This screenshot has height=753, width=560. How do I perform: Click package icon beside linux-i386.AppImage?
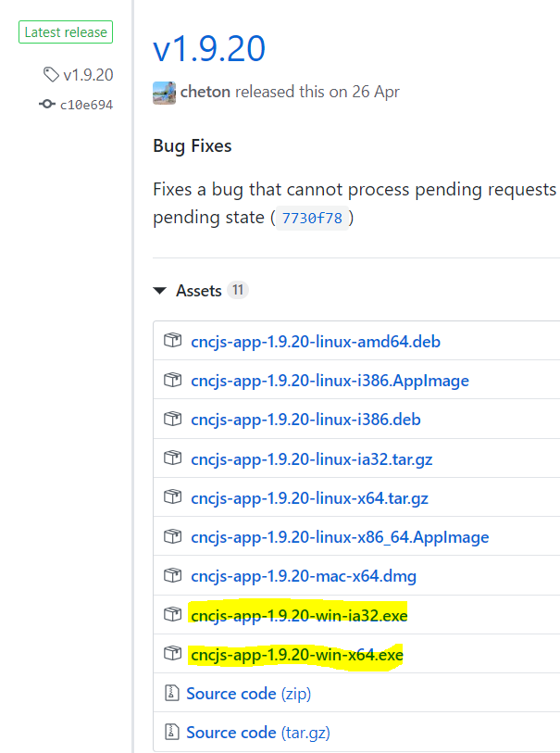coord(173,380)
